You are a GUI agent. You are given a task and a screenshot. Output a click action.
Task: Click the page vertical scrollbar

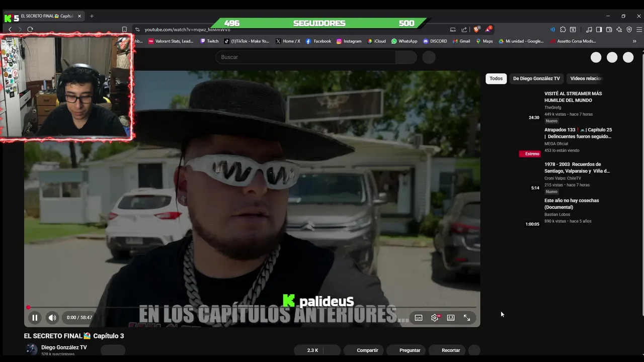[x=642, y=184]
